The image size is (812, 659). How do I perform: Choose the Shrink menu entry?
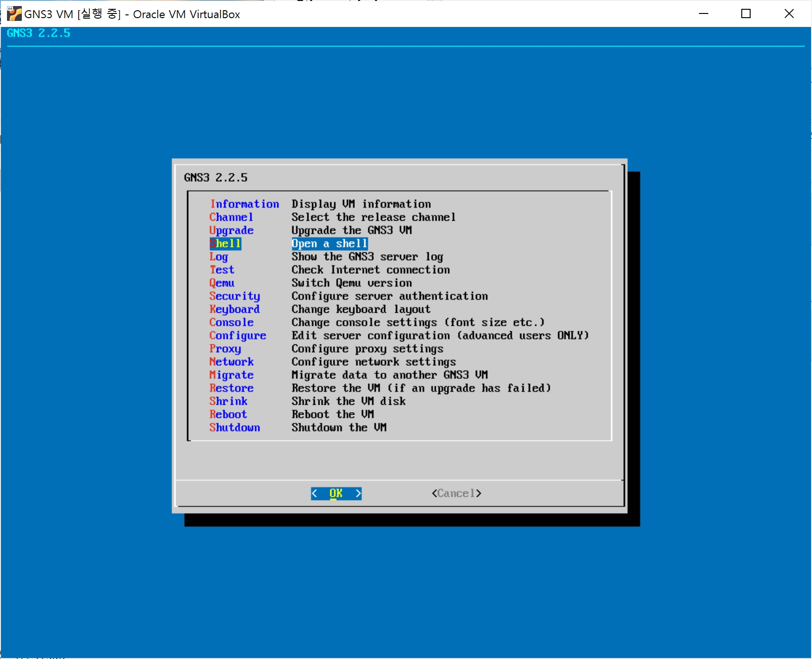coord(228,401)
